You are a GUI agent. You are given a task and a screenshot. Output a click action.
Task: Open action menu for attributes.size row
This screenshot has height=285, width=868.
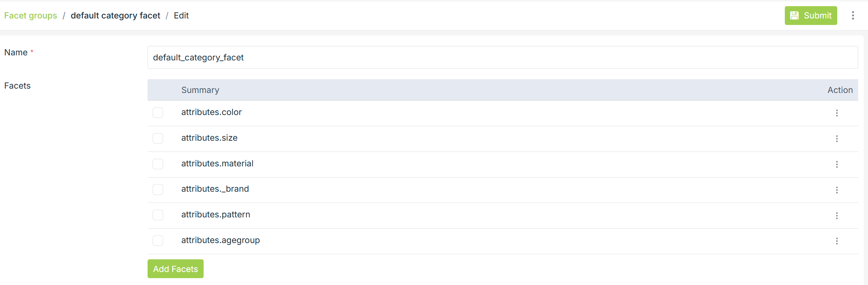click(837, 139)
